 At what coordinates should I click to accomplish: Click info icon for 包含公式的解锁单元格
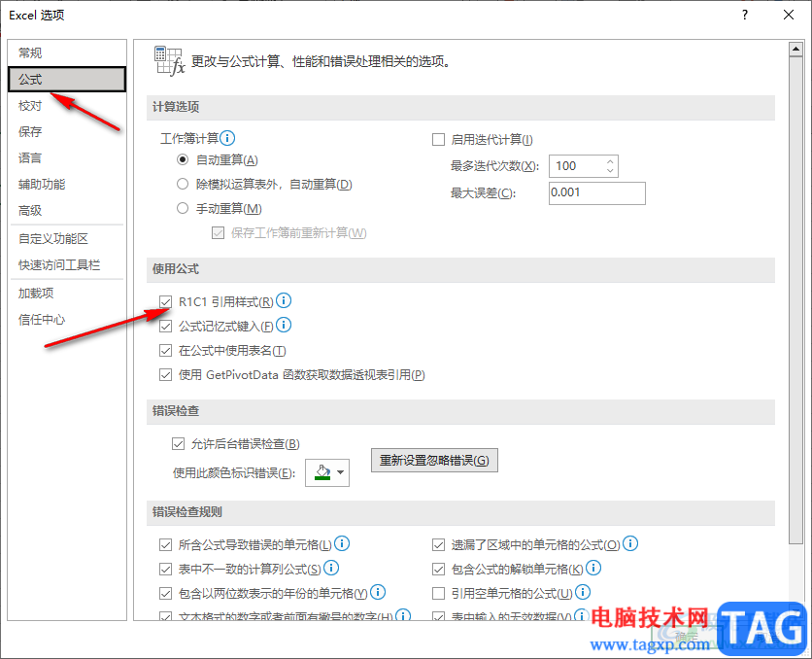pyautogui.click(x=593, y=568)
